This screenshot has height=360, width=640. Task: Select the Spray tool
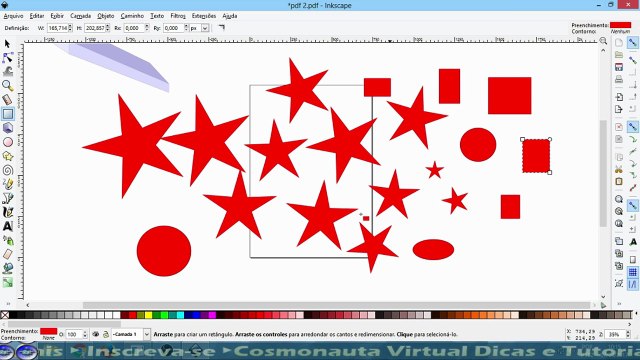(7, 240)
